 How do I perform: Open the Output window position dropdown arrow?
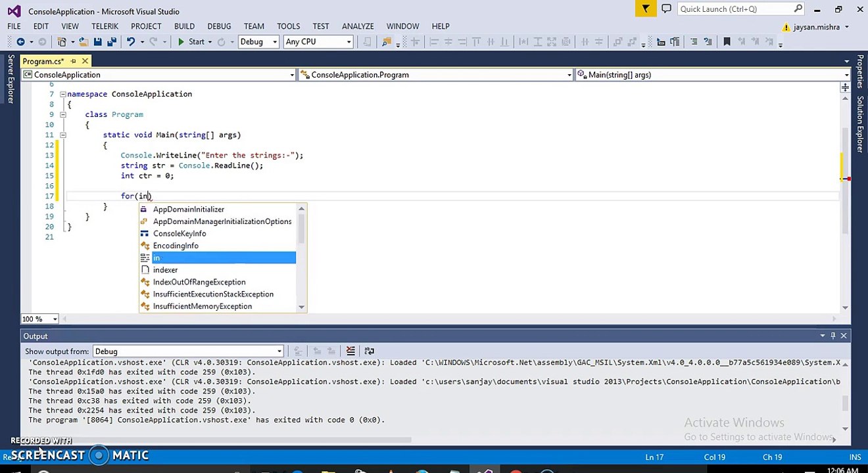click(822, 336)
